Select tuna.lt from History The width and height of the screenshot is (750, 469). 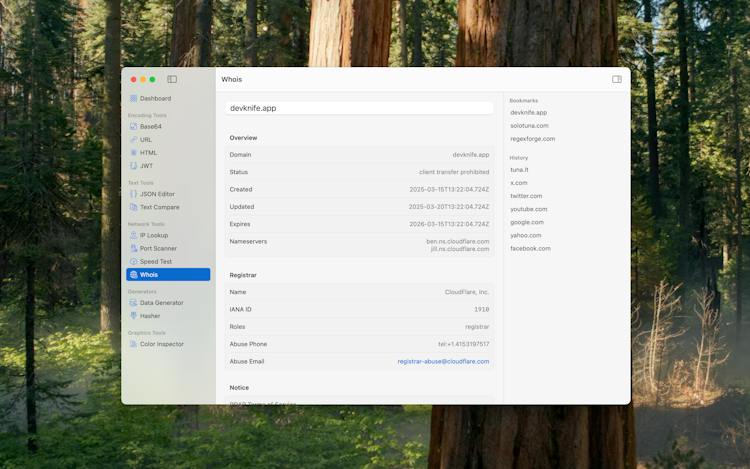coord(519,170)
